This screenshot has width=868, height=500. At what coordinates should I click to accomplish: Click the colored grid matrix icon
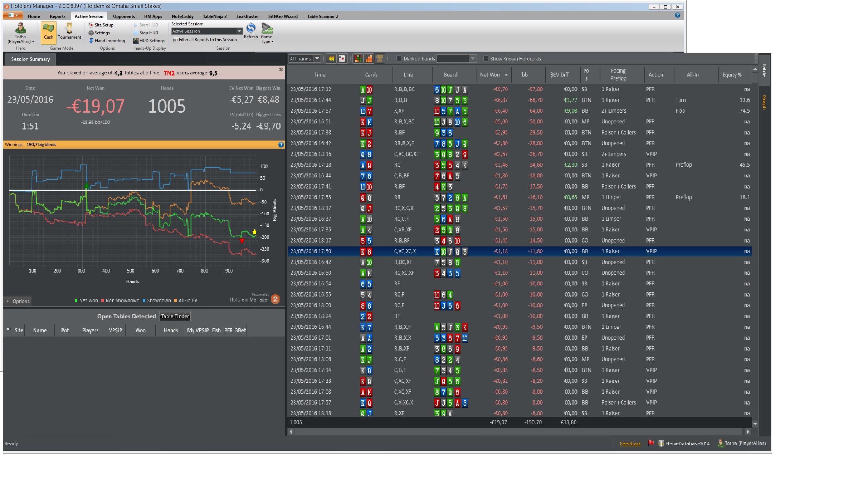(x=357, y=59)
